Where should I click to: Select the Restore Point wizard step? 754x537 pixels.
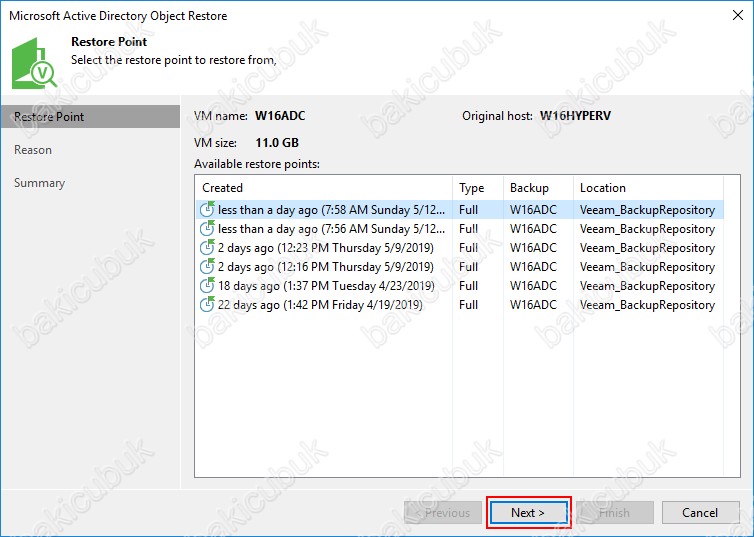click(90, 117)
